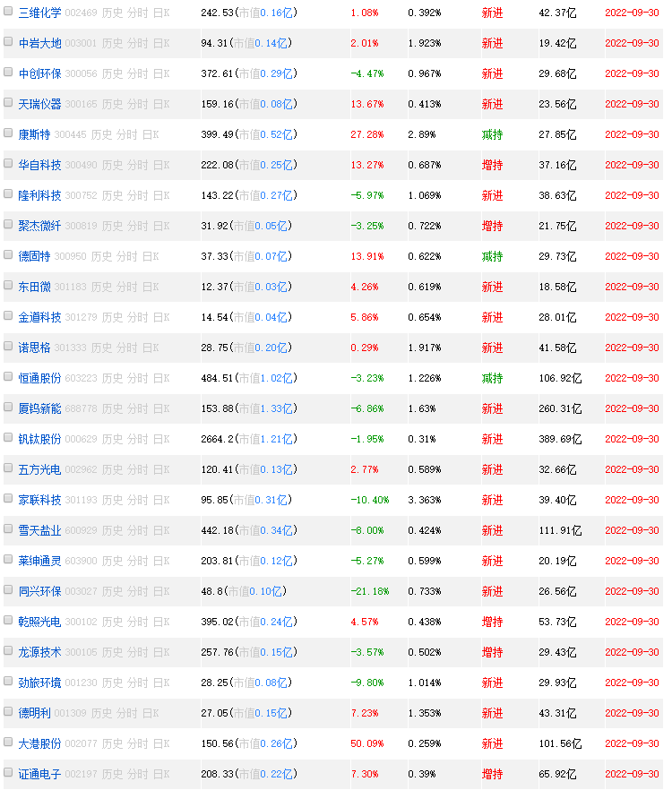Tick the checkbox for 中岩大地
This screenshot has height=790, width=672.
(x=8, y=41)
